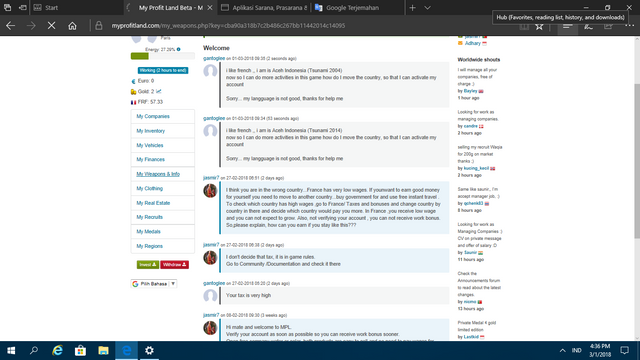Viewport: 640px width, 360px height.
Task: Open browser home page icon
Action: tap(72, 26)
